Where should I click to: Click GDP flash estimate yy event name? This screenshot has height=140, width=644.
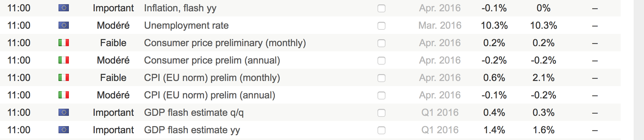click(192, 130)
